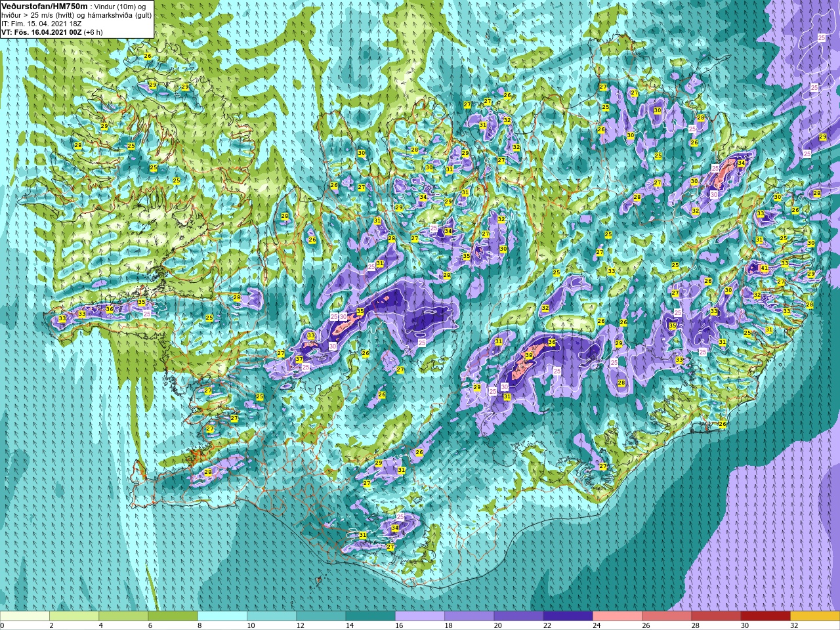Click the "Veðurstofan/HM750m" title text

[x=45, y=5]
